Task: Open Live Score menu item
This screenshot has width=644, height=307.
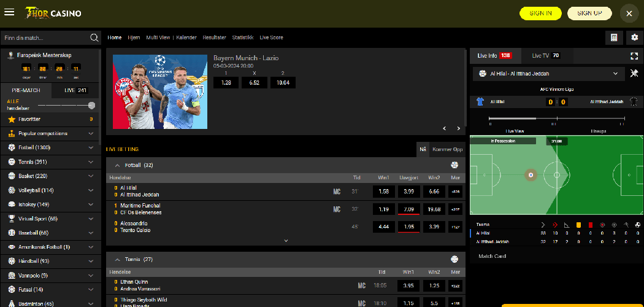Action: coord(271,37)
